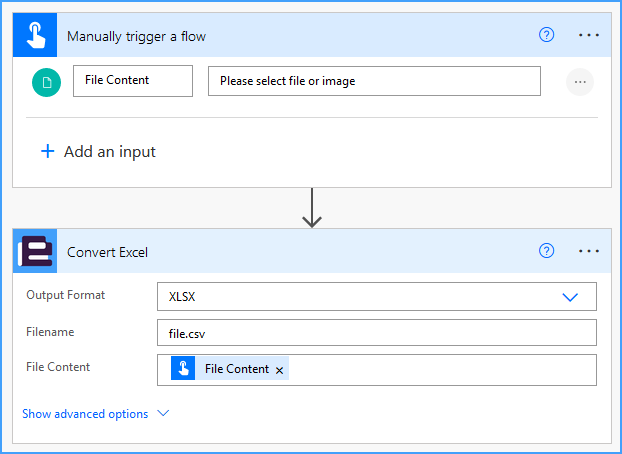This screenshot has width=622, height=454.
Task: Click the teal file input type icon
Action: (x=46, y=82)
